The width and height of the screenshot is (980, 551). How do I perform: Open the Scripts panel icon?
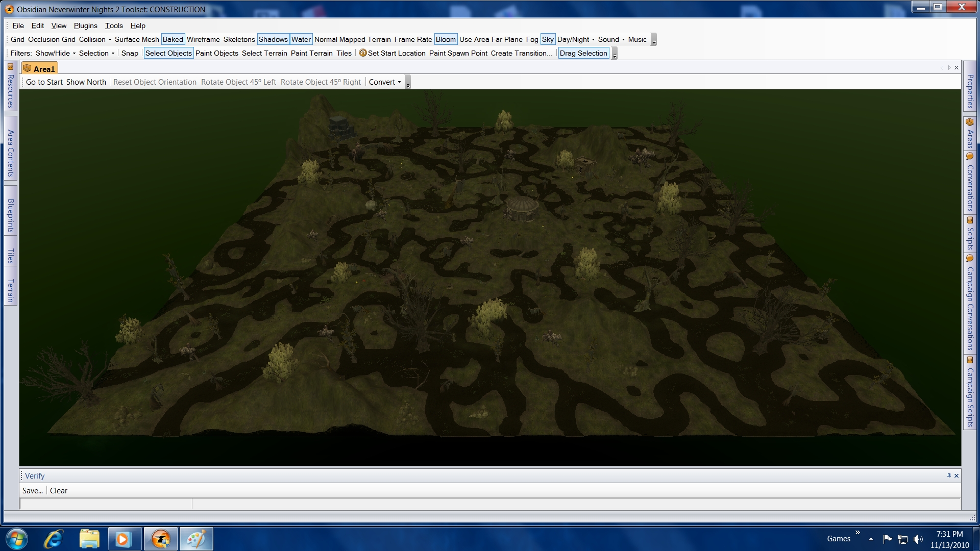click(970, 220)
